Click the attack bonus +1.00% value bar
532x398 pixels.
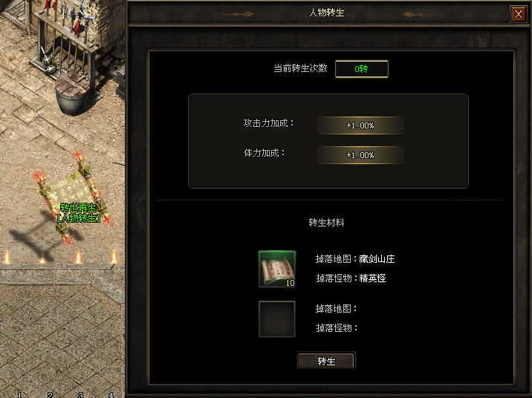point(360,125)
